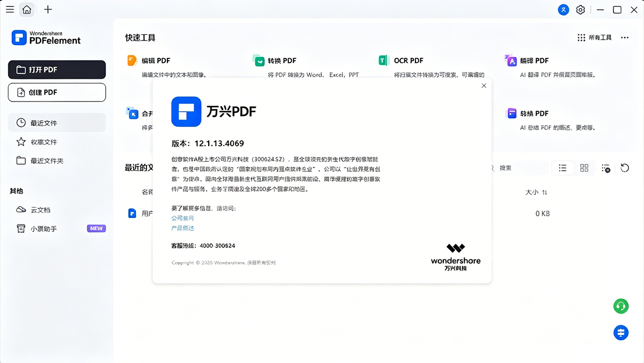Click the blue floating tool button
This screenshot has width=644, height=363.
click(x=621, y=332)
